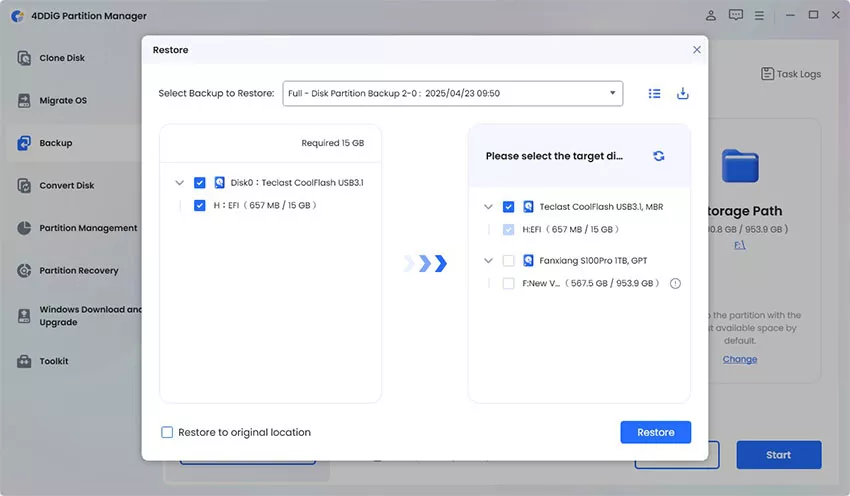The image size is (850, 496).
Task: Open Clone Disk in the sidebar
Action: (62, 58)
